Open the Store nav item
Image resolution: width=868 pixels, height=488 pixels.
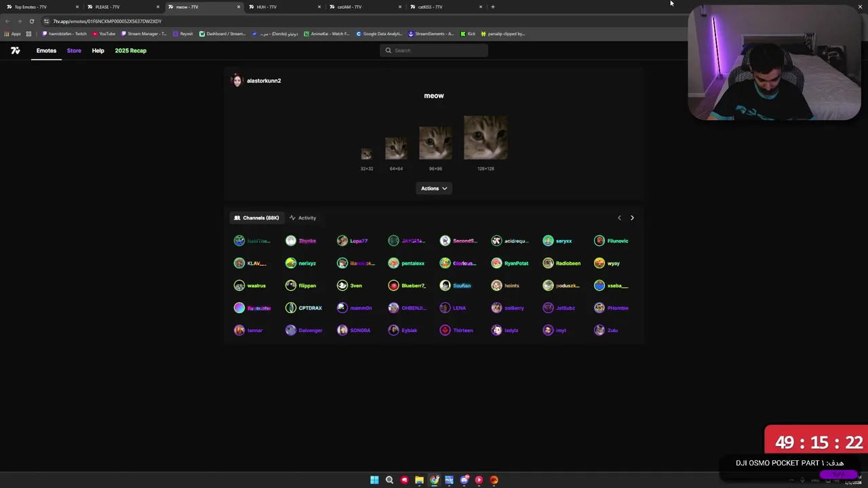[x=74, y=51]
